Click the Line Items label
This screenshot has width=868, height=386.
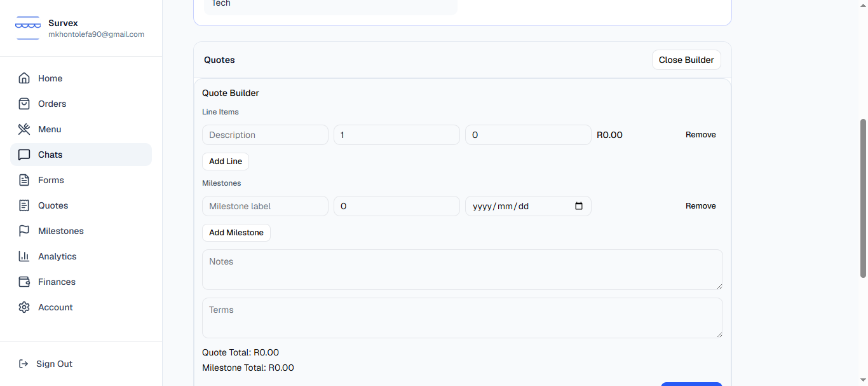(x=220, y=112)
